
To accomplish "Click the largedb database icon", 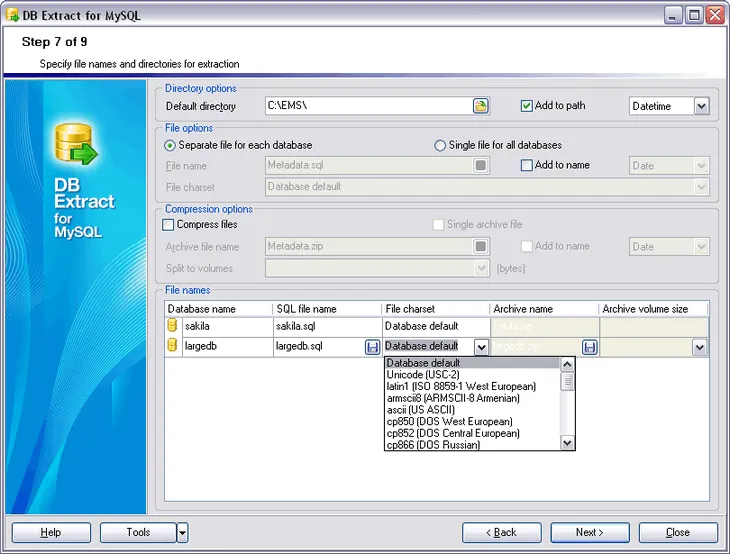I will click(x=172, y=345).
